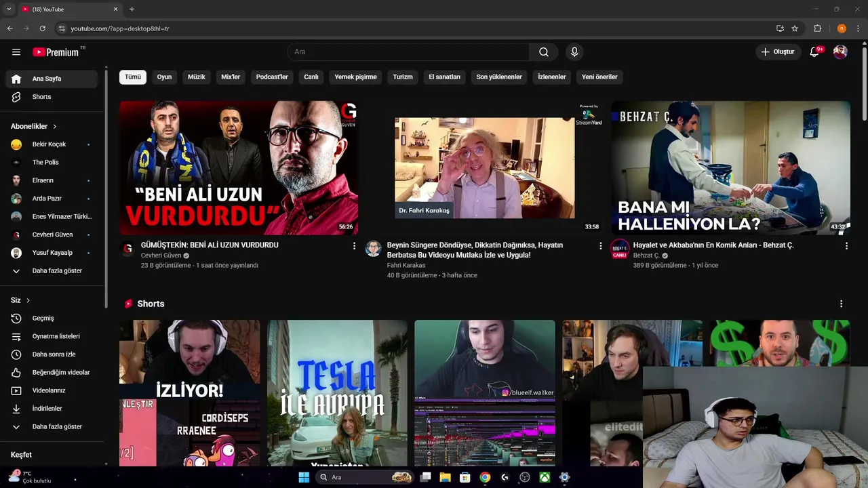Open options for Behzat Ç. video
Viewport: 868px width, 488px height.
click(846, 246)
